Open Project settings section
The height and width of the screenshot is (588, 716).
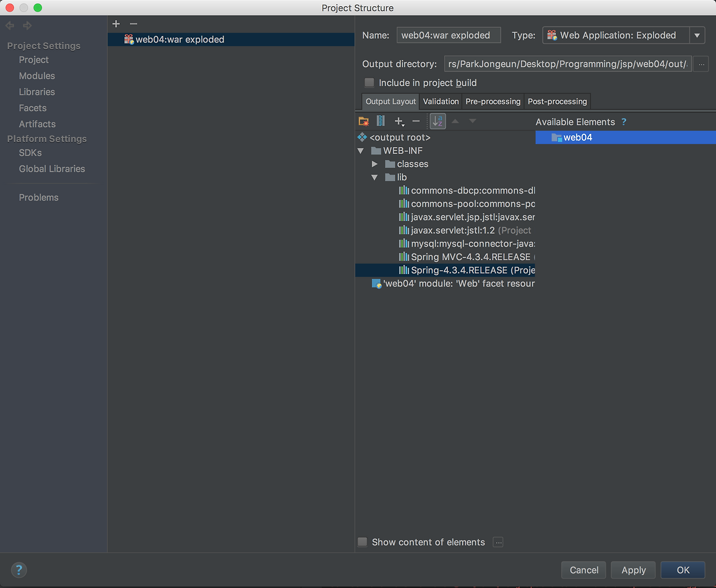pos(34,60)
